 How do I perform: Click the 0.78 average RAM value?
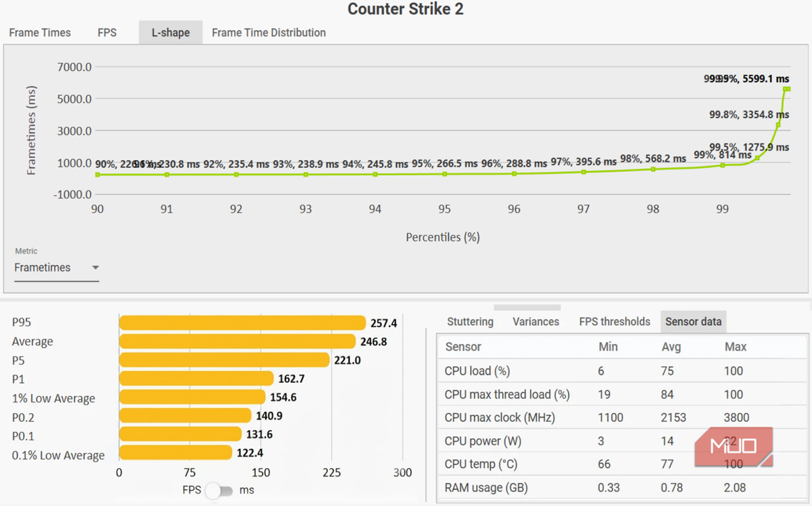pos(671,488)
